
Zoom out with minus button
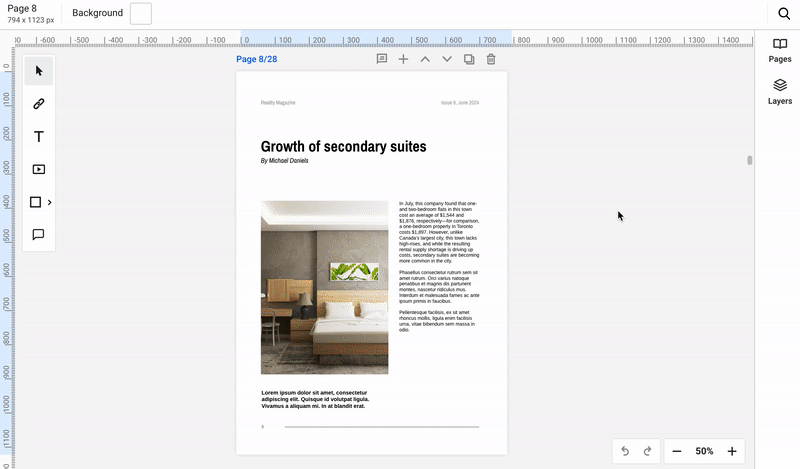[x=677, y=451]
